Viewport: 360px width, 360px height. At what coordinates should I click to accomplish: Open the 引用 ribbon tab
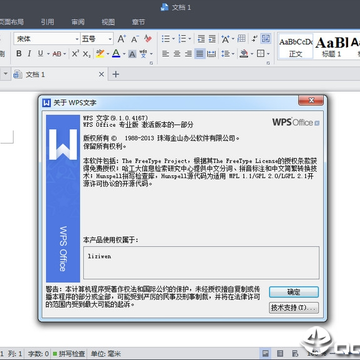[47, 22]
